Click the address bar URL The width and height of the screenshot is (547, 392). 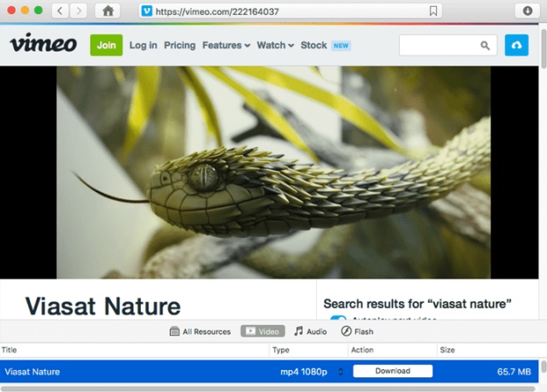pos(217,11)
